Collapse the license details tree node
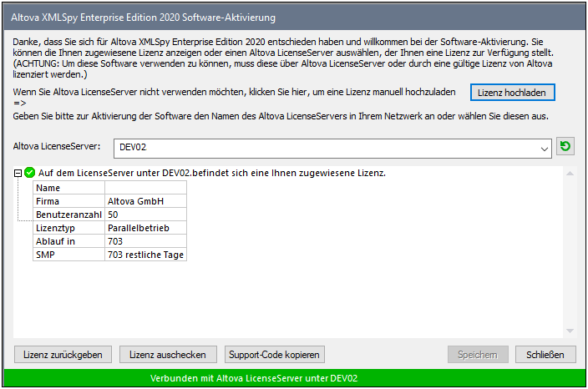This screenshot has width=588, height=389. click(x=18, y=173)
